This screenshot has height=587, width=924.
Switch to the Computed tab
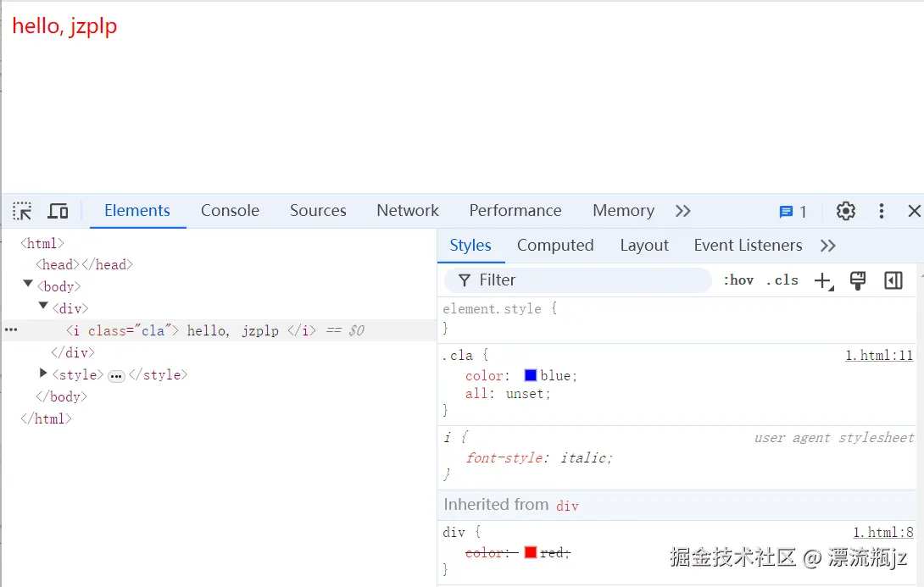pyautogui.click(x=555, y=245)
